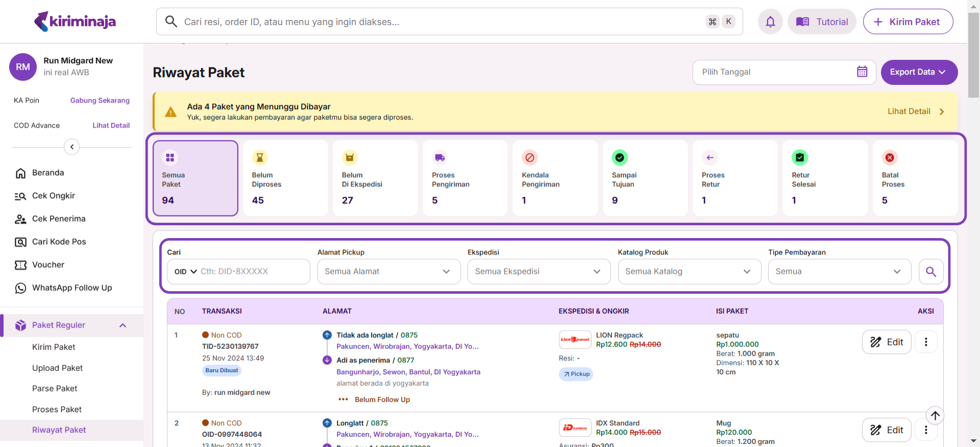Select the Sampai Tujuan status tab
The width and height of the screenshot is (980, 447).
645,178
